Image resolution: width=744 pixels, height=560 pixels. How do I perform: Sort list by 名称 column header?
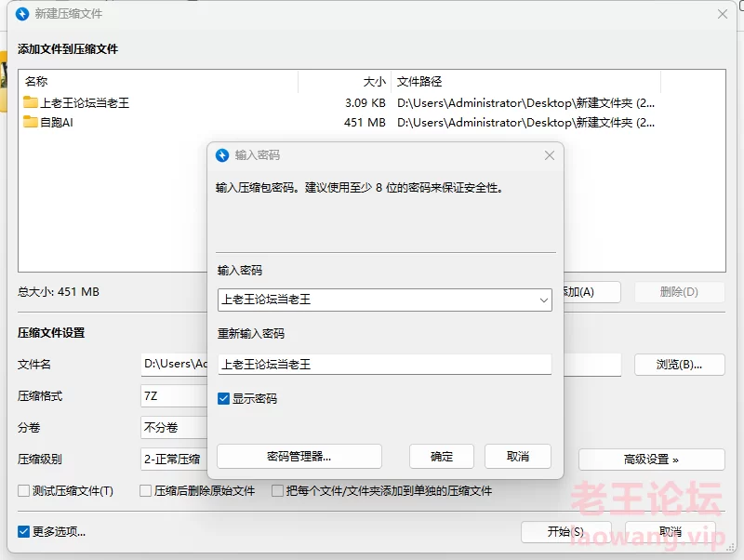coord(158,82)
